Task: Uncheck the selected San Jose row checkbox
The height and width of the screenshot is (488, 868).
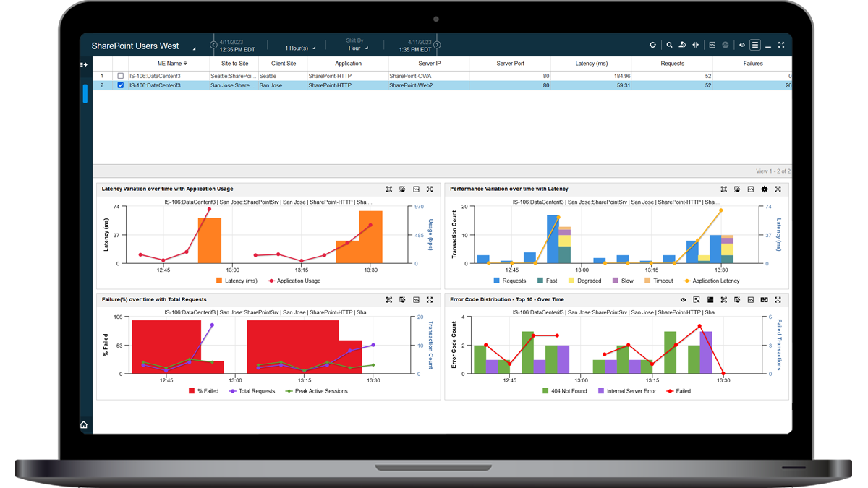Action: click(119, 85)
